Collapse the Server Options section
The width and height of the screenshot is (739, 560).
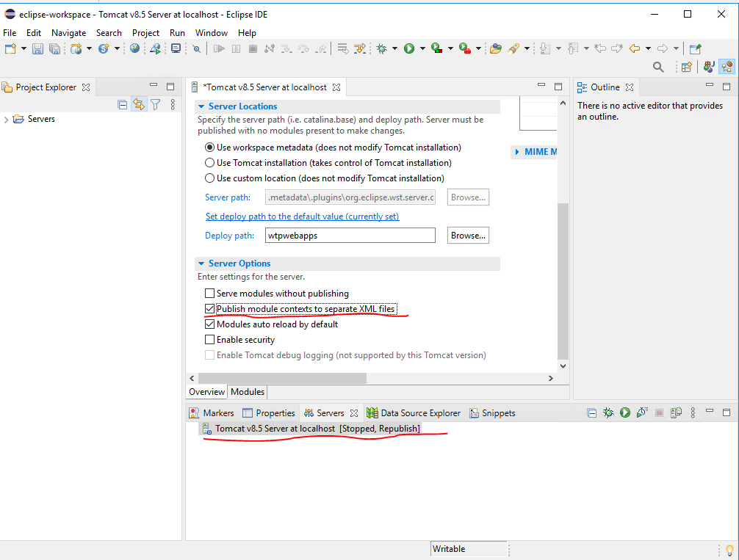201,263
